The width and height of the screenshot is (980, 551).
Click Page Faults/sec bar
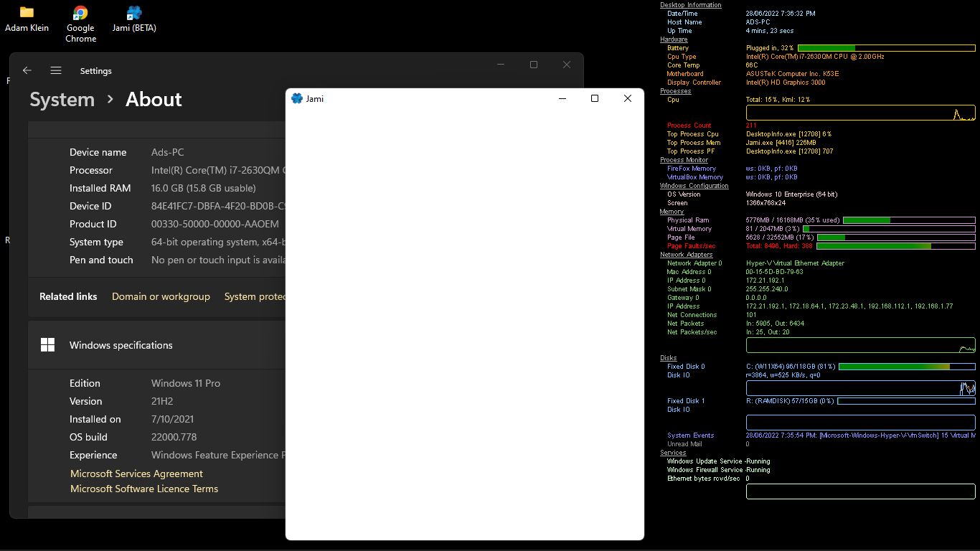[x=896, y=246]
